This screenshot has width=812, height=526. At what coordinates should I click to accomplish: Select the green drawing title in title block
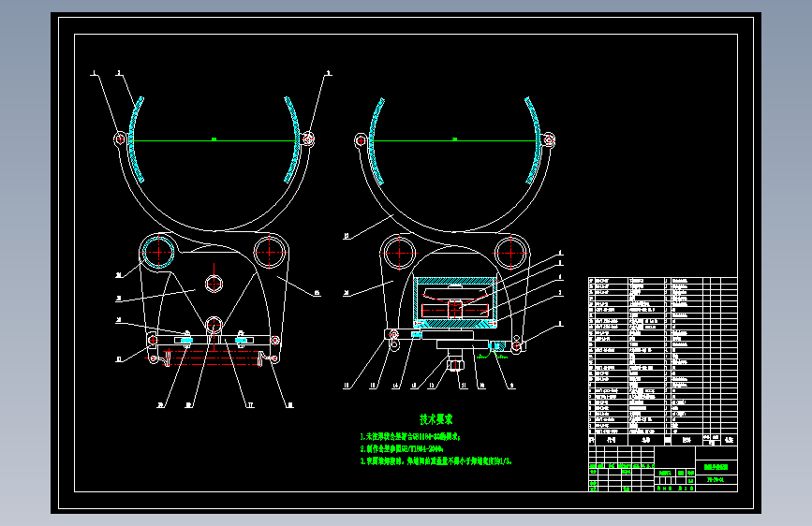716,467
